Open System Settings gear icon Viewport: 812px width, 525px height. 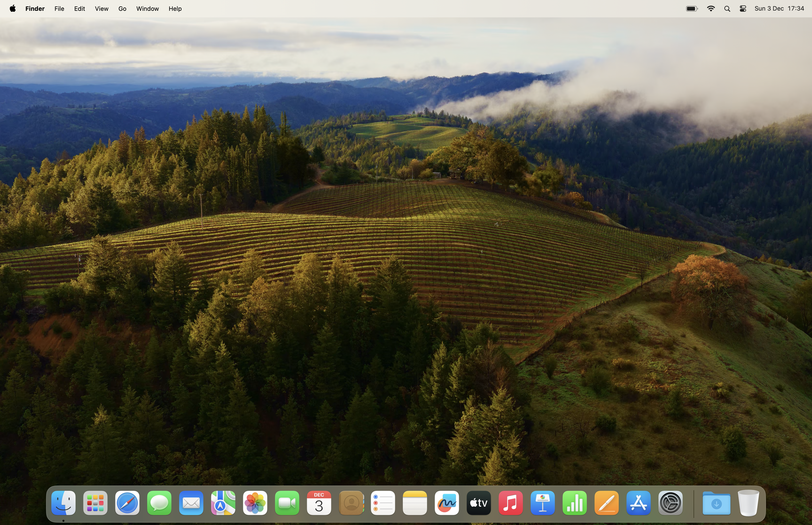(x=670, y=503)
